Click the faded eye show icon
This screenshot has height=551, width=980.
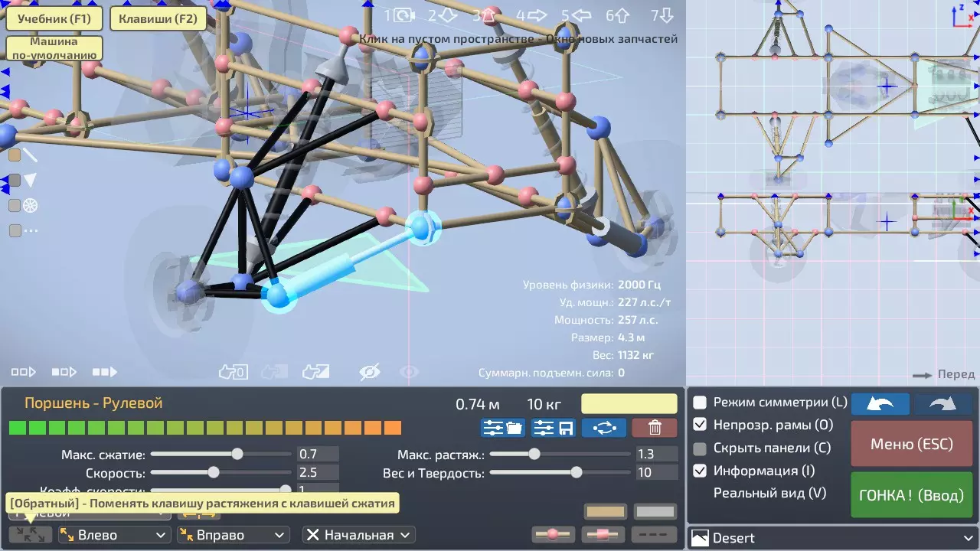pos(410,373)
